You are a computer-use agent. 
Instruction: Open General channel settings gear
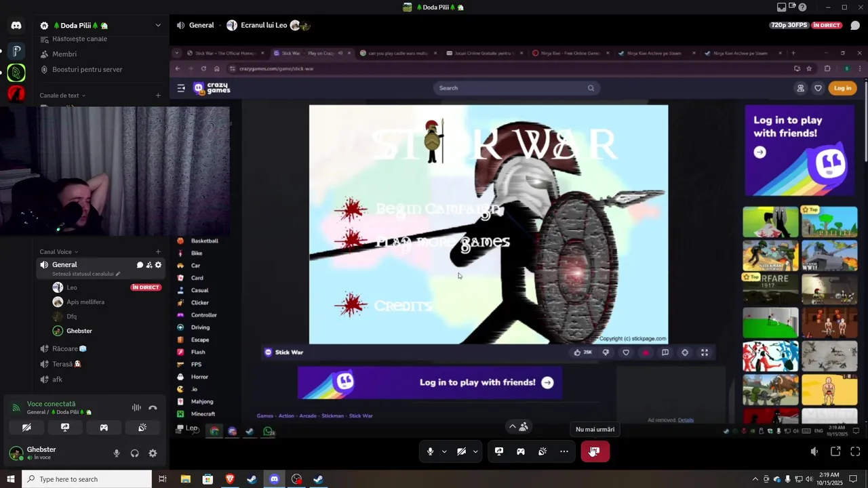tap(159, 265)
